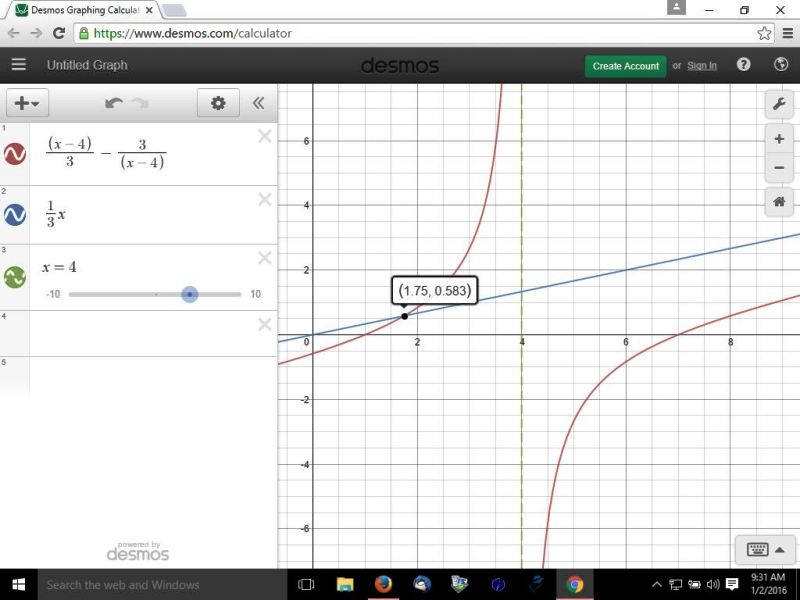Delete expression 1 rational function
The image size is (800, 600).
265,136
